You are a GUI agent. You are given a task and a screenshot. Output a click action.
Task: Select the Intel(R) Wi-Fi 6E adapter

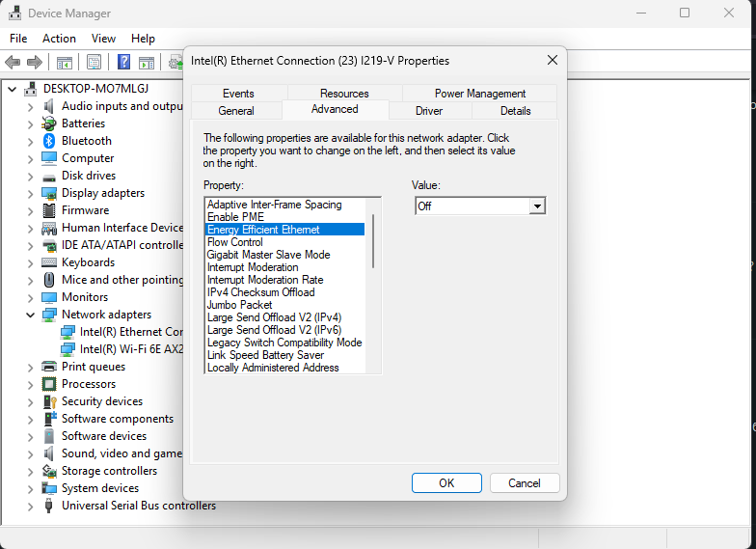point(131,349)
